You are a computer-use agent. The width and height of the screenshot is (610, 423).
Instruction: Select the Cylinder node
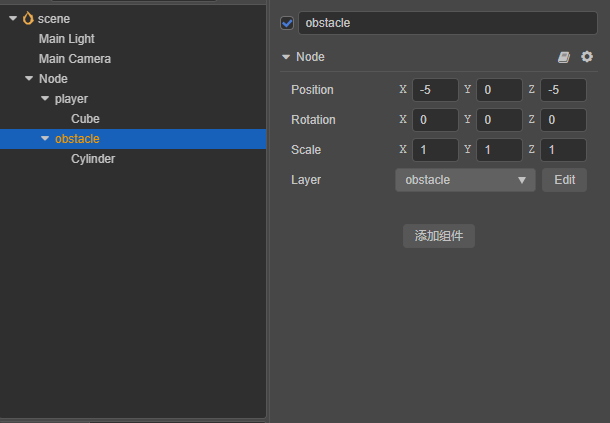coord(93,159)
